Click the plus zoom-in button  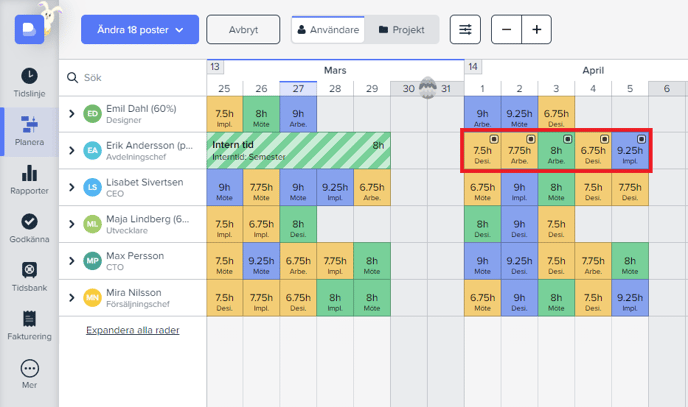[536, 30]
